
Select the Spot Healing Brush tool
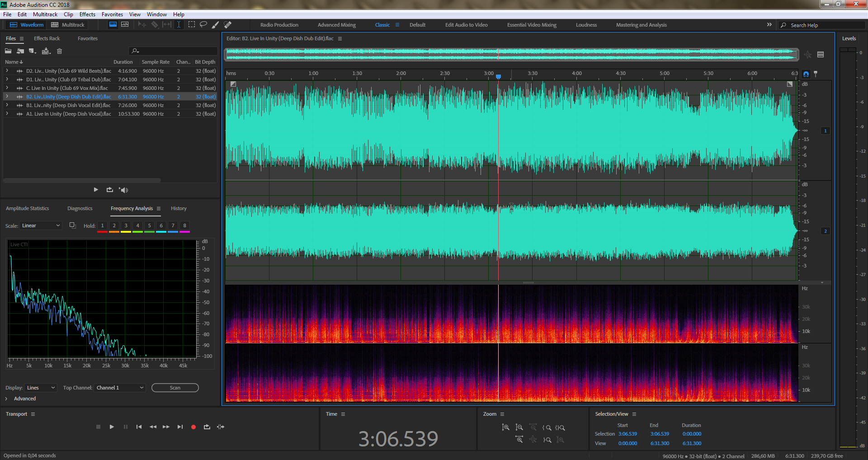[228, 24]
